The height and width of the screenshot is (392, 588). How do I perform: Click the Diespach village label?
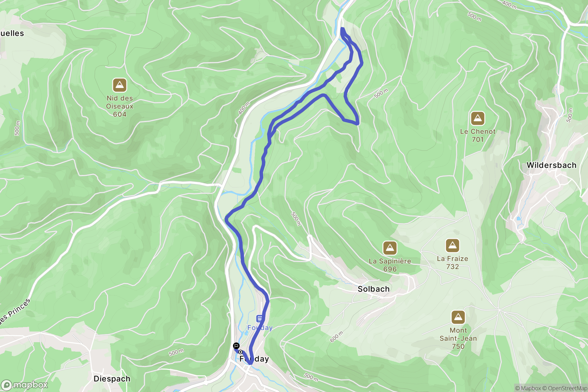pos(112,379)
